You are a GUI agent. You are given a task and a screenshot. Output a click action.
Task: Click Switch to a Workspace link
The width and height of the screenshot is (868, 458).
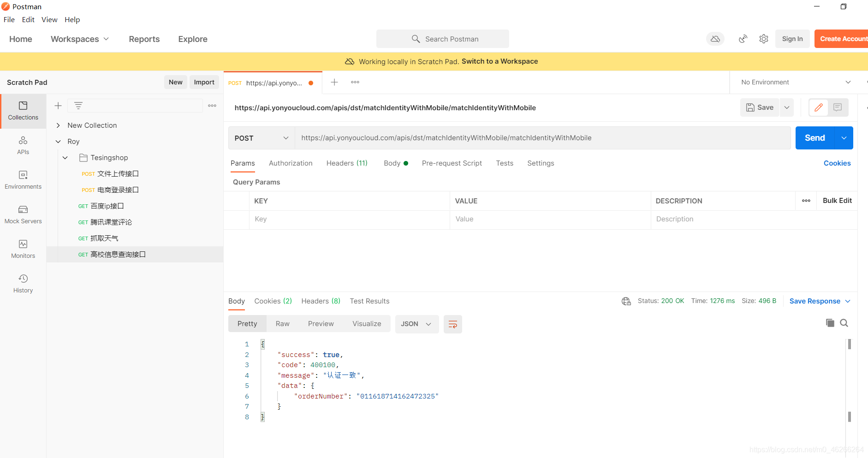499,61
